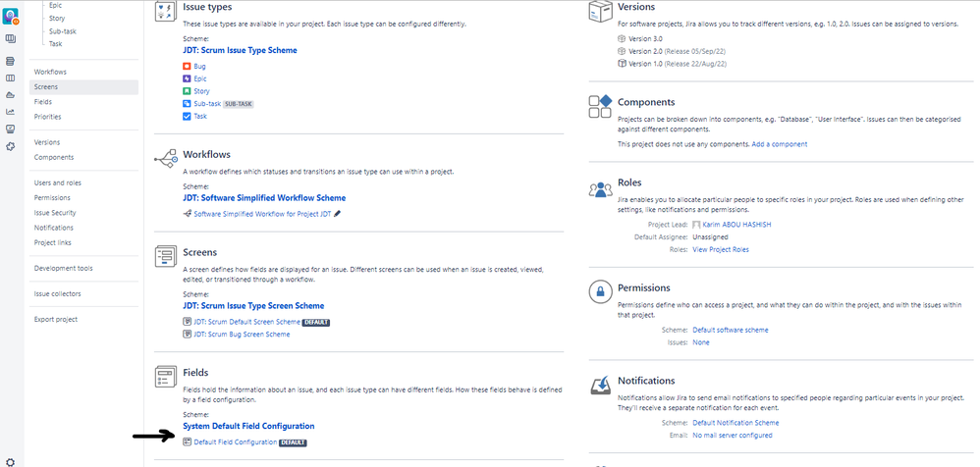Click the Components section shapes icon
The image size is (980, 467).
pyautogui.click(x=600, y=106)
